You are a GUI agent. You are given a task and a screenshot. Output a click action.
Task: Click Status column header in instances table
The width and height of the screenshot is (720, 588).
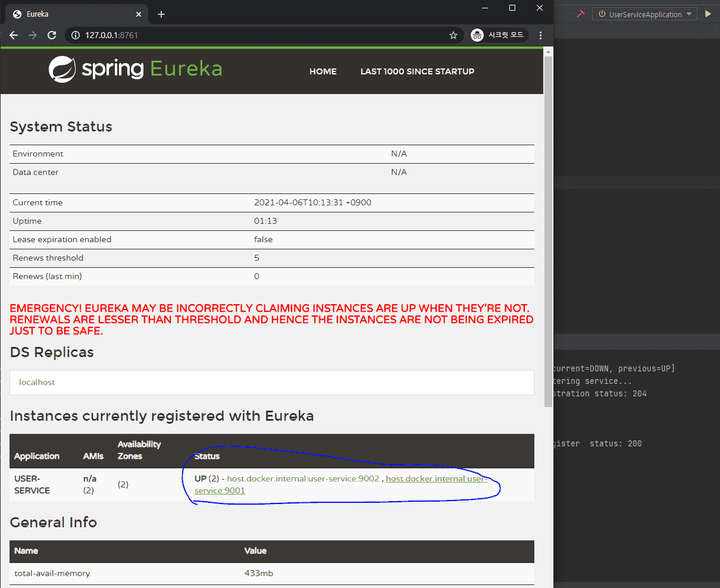click(x=207, y=456)
